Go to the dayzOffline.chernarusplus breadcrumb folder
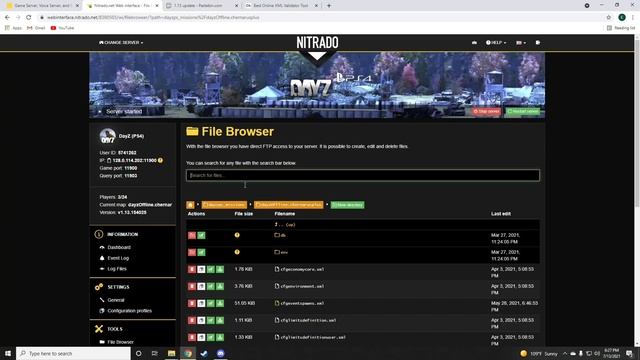The height and width of the screenshot is (360, 640). 288,205
